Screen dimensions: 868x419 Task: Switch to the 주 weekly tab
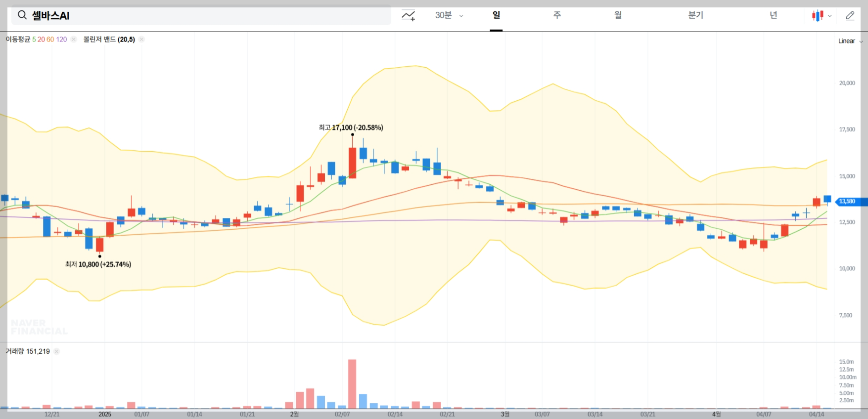tap(557, 15)
